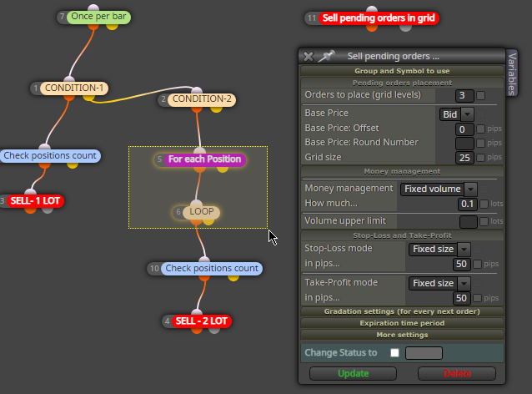This screenshot has width=532, height=394.
Task: Click gray output port of SELL - 2 LOT
Action: point(214,330)
